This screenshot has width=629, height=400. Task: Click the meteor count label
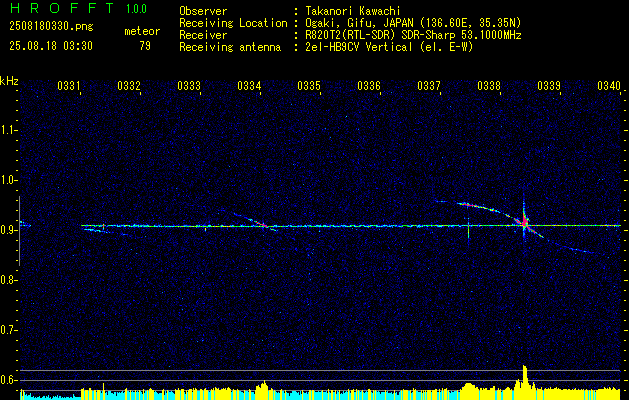(x=142, y=31)
